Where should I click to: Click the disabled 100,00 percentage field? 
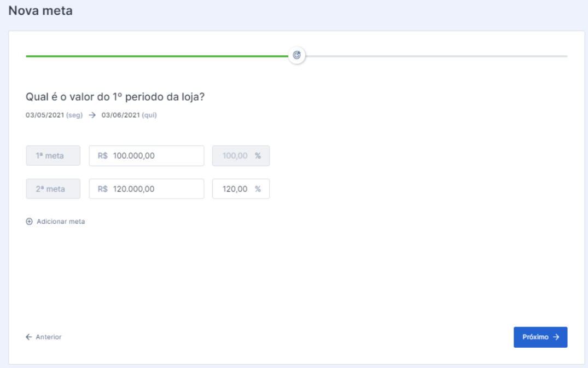[235, 156]
